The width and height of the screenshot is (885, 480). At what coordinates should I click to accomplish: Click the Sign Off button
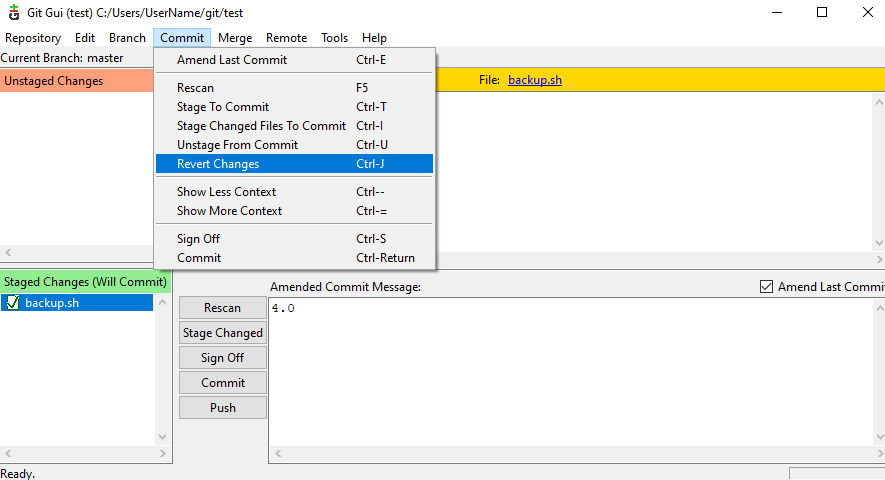(x=222, y=357)
